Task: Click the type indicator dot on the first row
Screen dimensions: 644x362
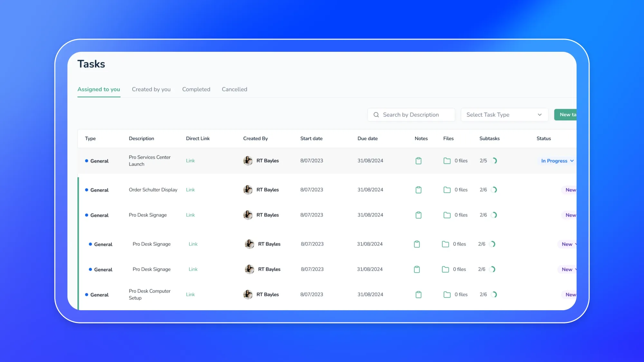Action: pos(86,161)
